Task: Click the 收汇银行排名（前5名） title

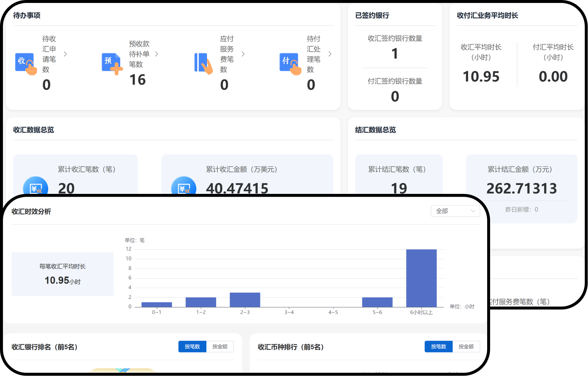Action: pos(45,347)
